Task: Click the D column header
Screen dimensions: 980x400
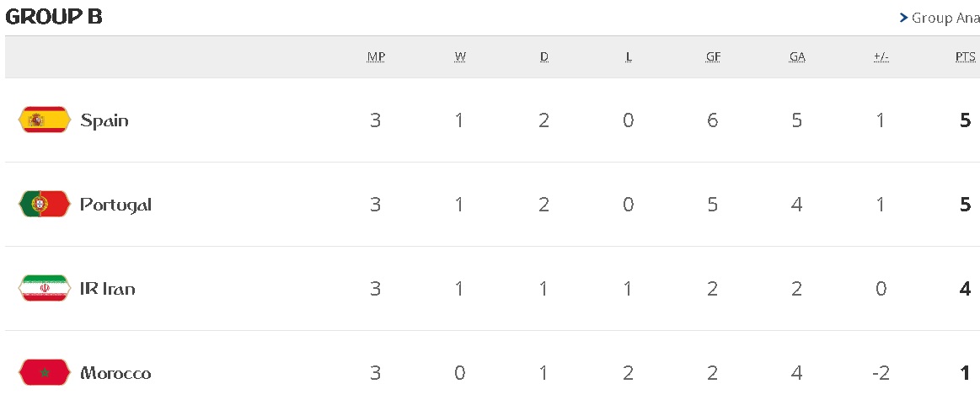Action: [x=544, y=57]
